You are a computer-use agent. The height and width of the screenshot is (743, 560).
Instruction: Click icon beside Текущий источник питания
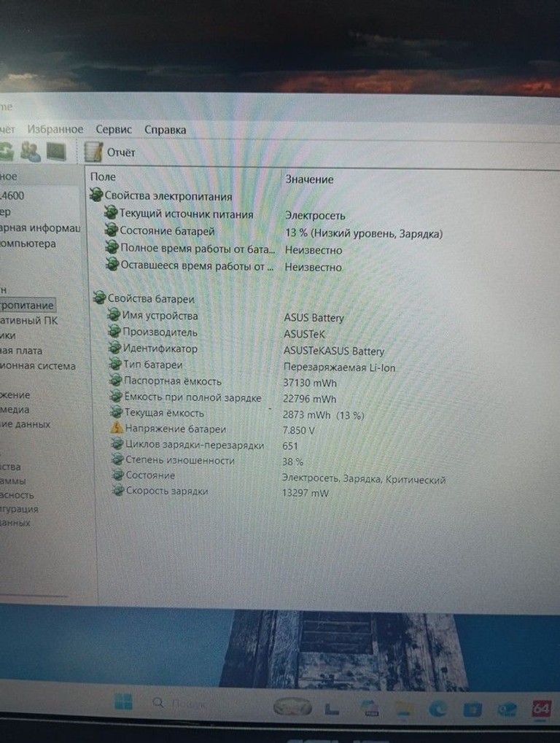pos(111,212)
